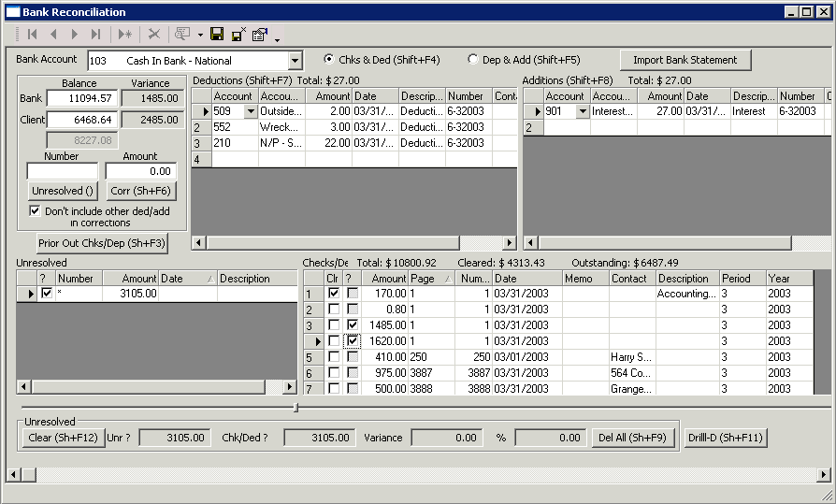Select the Chks & Ded radio button

tap(329, 59)
